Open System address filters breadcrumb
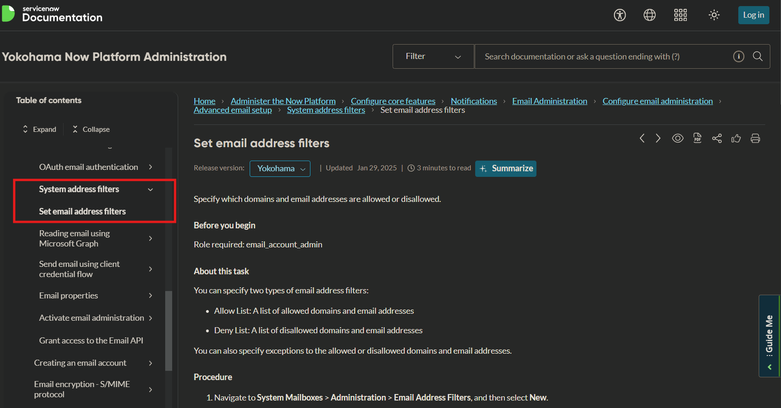 coord(326,110)
